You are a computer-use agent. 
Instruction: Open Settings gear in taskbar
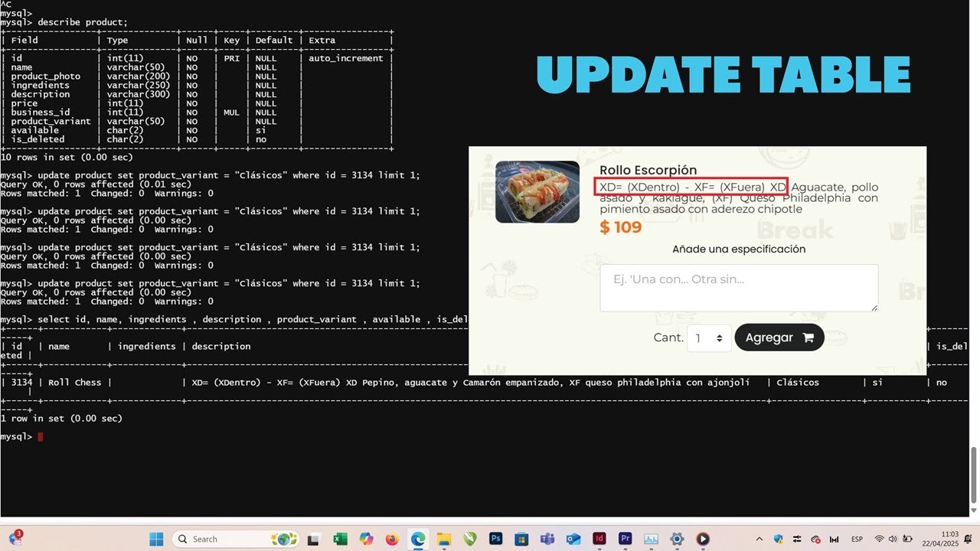pyautogui.click(x=678, y=539)
